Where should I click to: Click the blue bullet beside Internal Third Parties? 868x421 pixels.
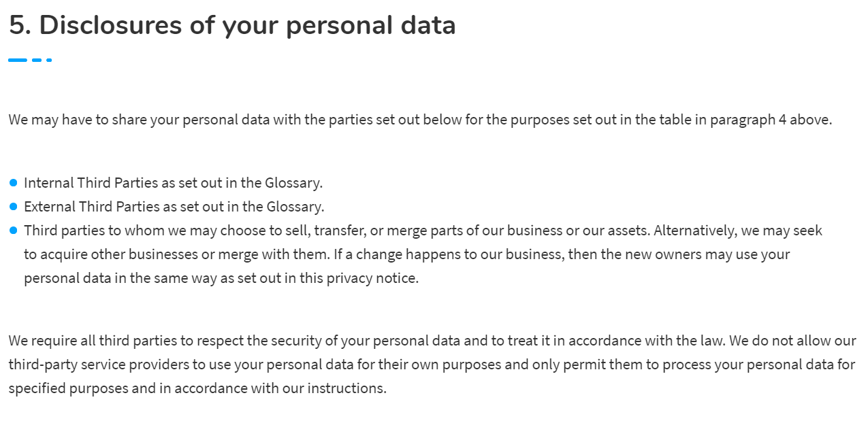14,183
